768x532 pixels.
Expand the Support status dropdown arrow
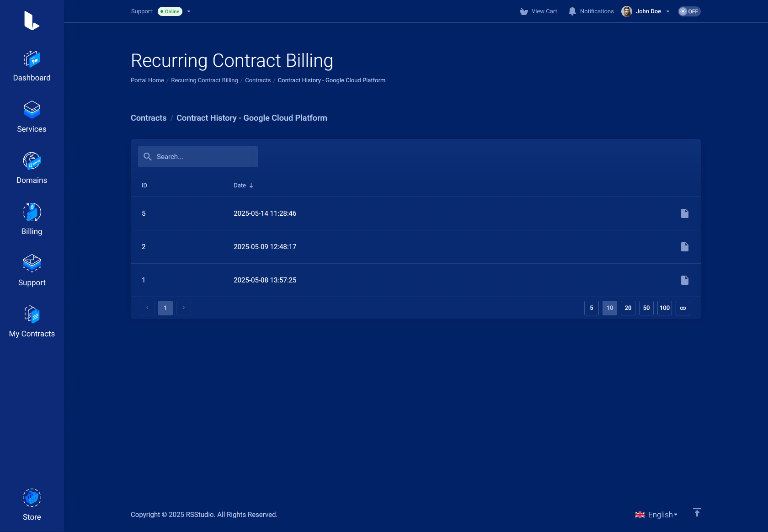pos(189,11)
